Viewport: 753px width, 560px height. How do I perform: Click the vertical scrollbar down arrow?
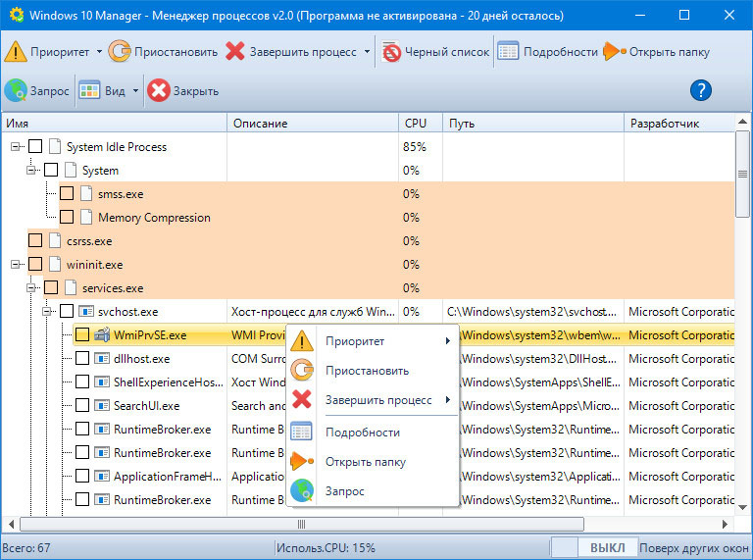tap(742, 507)
